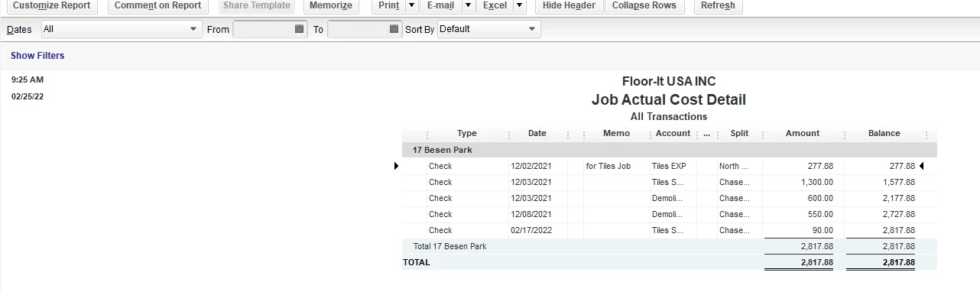
Task: Click the Type column header
Action: tap(467, 133)
